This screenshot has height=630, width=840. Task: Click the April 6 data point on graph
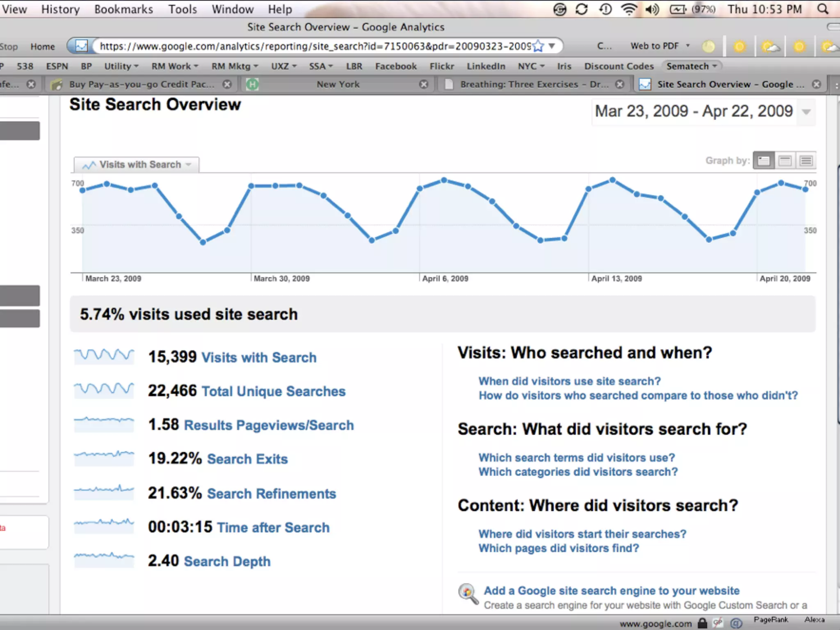click(420, 189)
